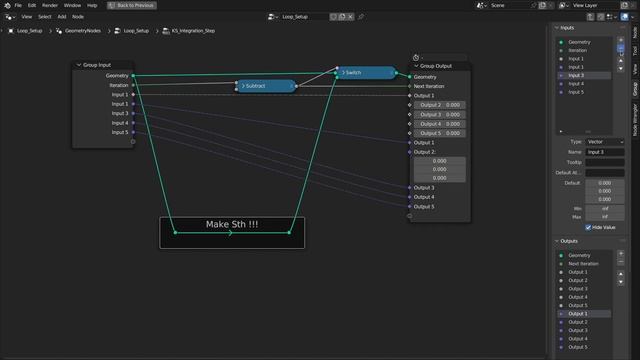Click the Scene name field
Screen dimensions: 640x360
coord(510,5)
